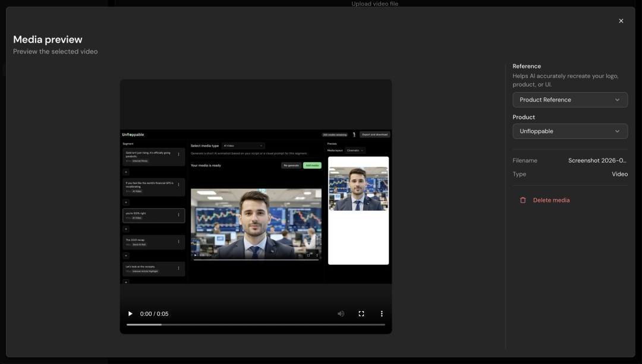Open the Product Reference dropdown

(569, 100)
